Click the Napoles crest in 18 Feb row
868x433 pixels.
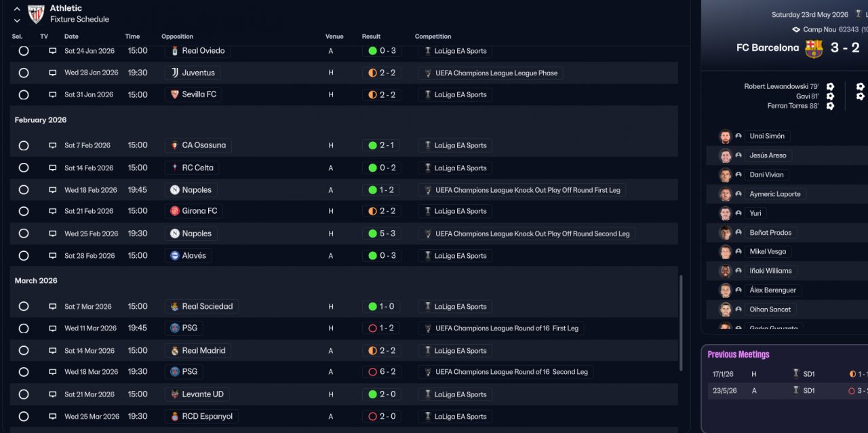[x=175, y=190]
